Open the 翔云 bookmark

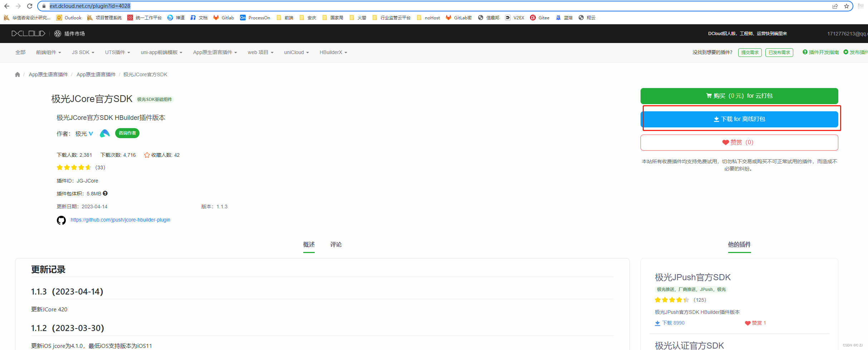pyautogui.click(x=587, y=18)
